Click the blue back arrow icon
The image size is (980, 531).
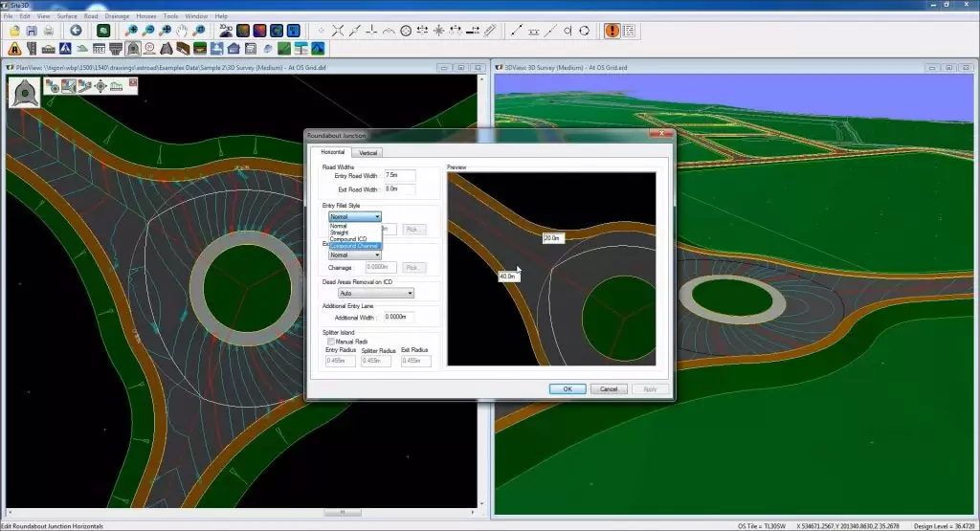click(x=76, y=31)
